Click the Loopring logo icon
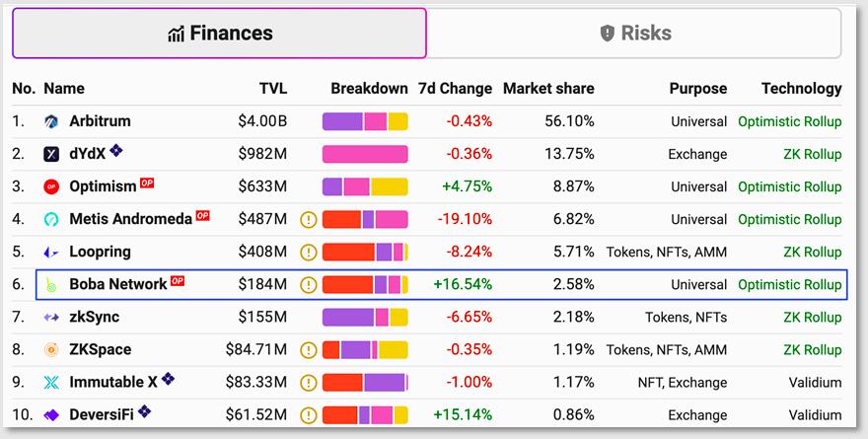The width and height of the screenshot is (868, 439). point(52,252)
